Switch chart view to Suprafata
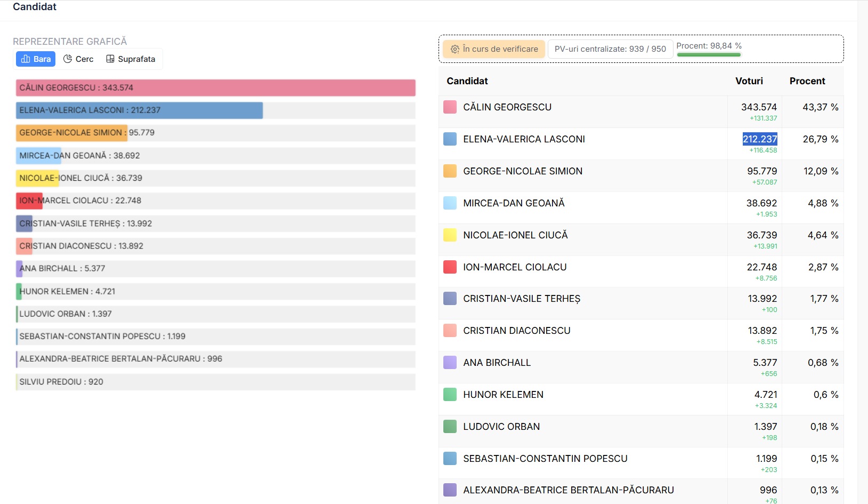This screenshot has height=504, width=868. tap(131, 59)
